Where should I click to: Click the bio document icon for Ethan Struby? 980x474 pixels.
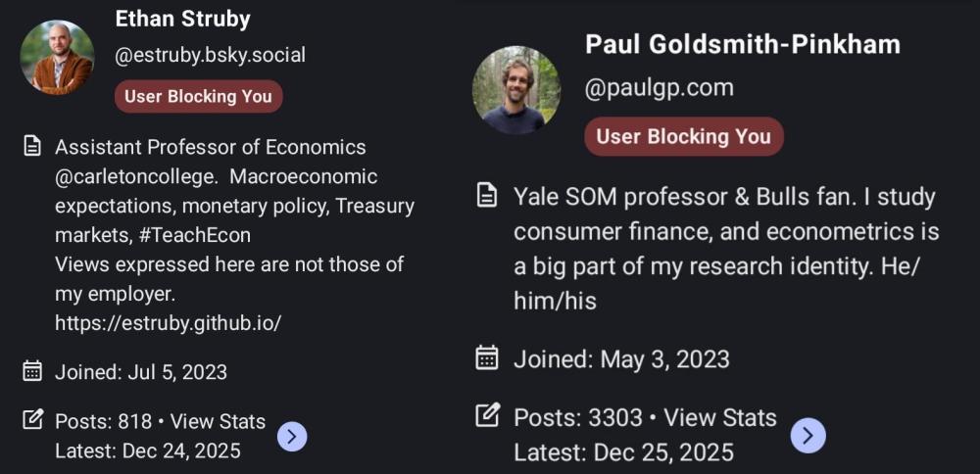pos(32,147)
